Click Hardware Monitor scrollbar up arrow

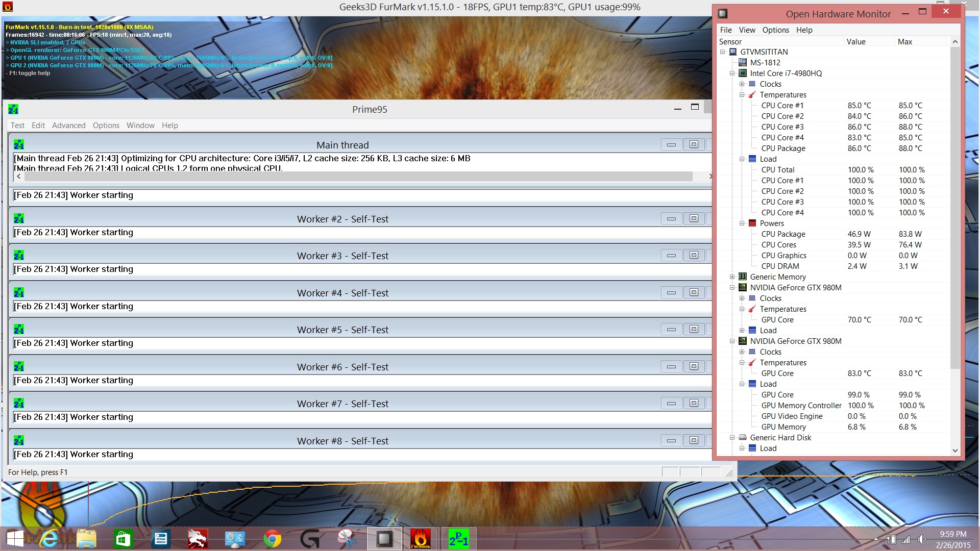955,42
